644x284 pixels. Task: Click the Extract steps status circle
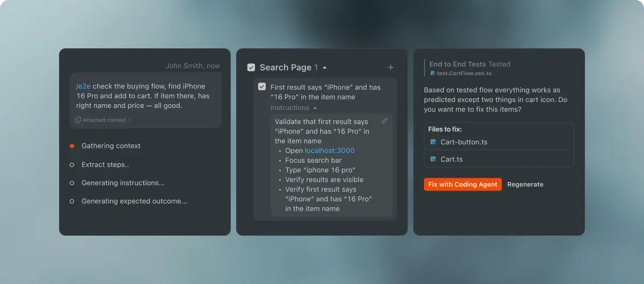tap(72, 165)
